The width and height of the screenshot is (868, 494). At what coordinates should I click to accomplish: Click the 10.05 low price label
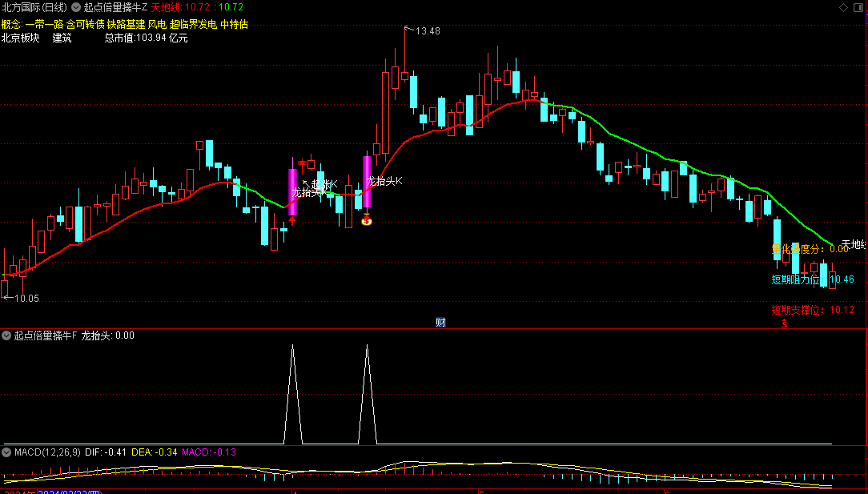[26, 299]
